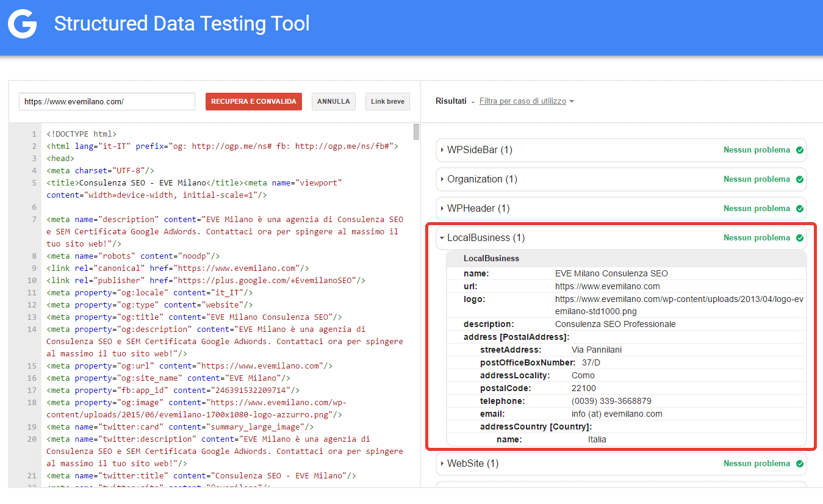Open the Filtra per caso di utilizzo dropdown

click(x=527, y=101)
